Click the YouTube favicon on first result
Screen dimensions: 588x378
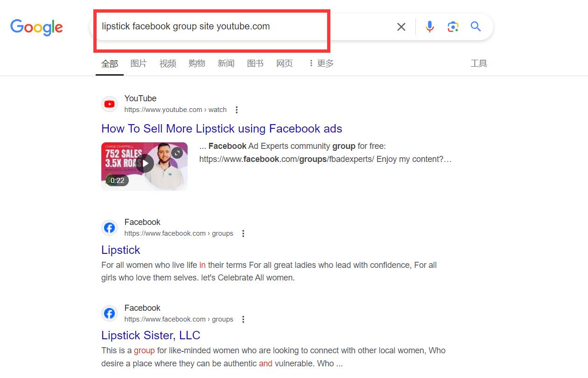click(x=110, y=104)
